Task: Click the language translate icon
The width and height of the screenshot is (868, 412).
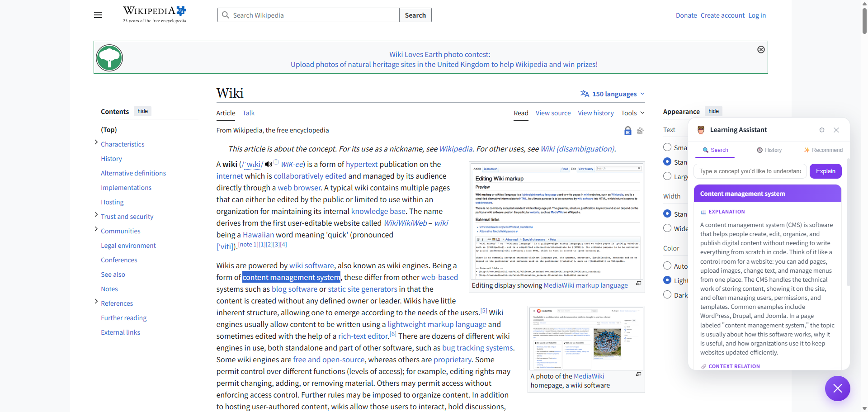Action: click(585, 94)
